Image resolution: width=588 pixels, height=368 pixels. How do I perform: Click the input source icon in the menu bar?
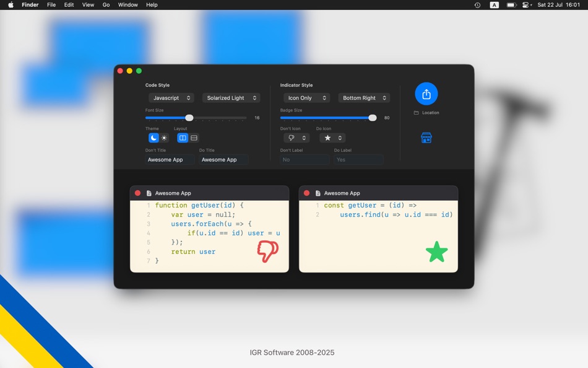494,4
